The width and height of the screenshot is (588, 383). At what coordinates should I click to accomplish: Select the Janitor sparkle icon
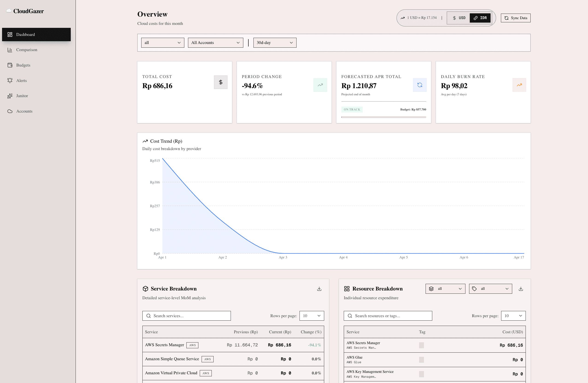[x=10, y=96]
